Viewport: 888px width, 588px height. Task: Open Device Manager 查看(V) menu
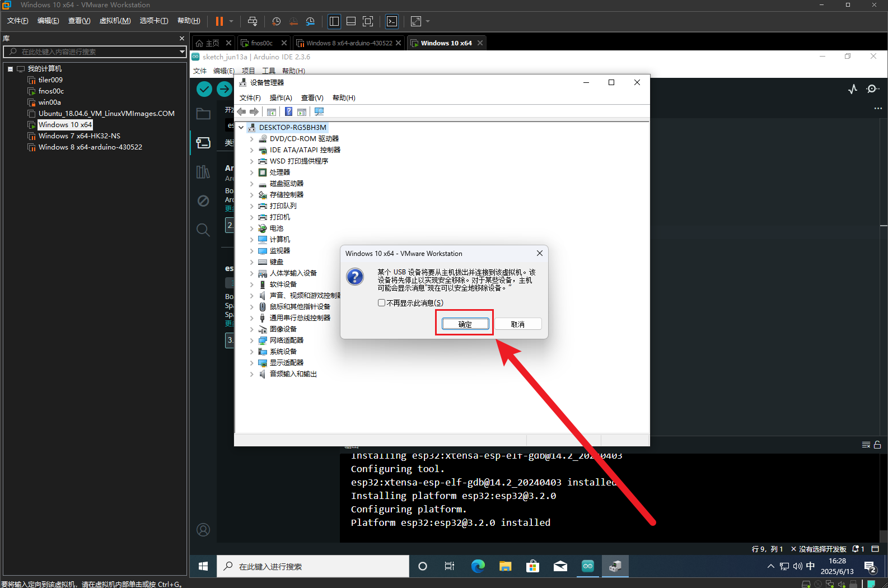click(x=312, y=97)
